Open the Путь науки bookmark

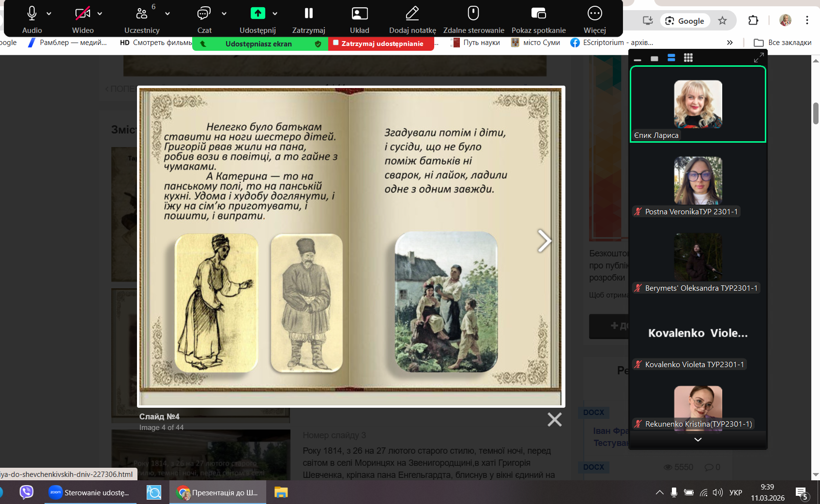pyautogui.click(x=476, y=43)
